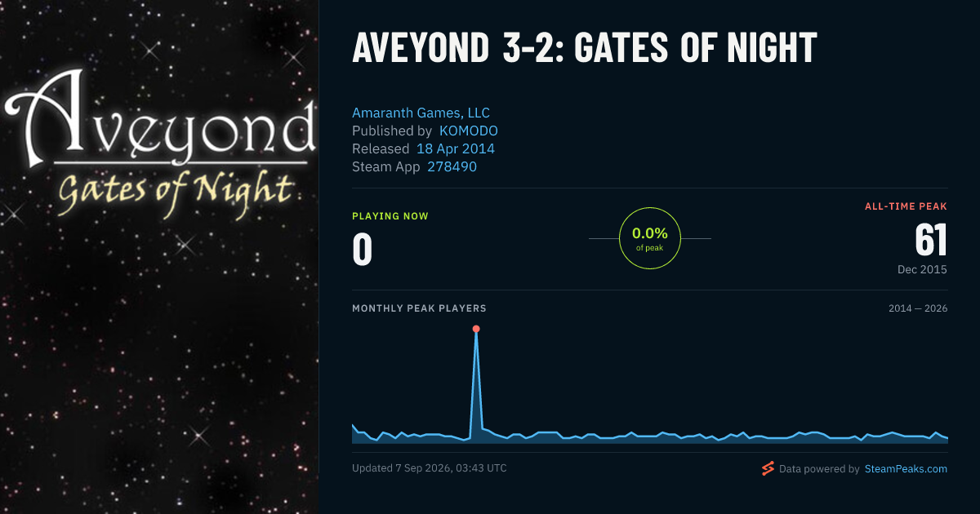980x514 pixels.
Task: Click the 0.0% of peak circle
Action: (x=650, y=238)
